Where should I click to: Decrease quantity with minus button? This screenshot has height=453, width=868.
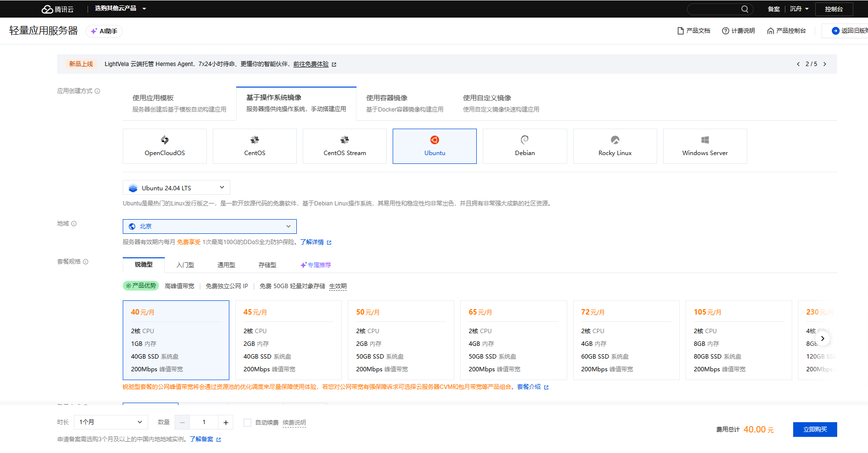(182, 422)
